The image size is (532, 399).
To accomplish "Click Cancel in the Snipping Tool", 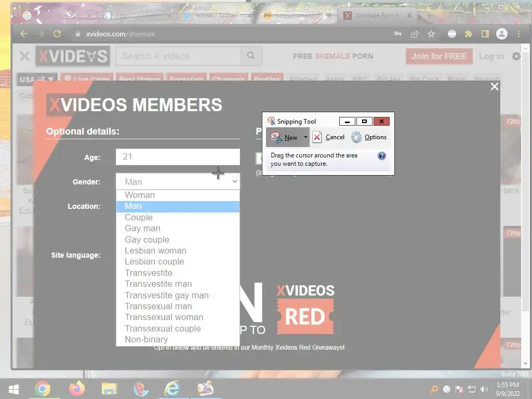I will 328,137.
